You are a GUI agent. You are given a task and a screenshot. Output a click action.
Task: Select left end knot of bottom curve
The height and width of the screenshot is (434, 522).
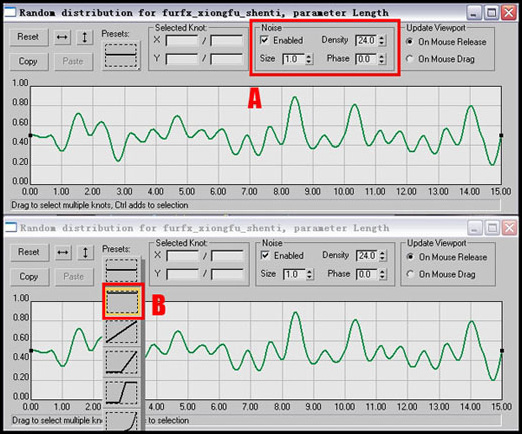31,351
